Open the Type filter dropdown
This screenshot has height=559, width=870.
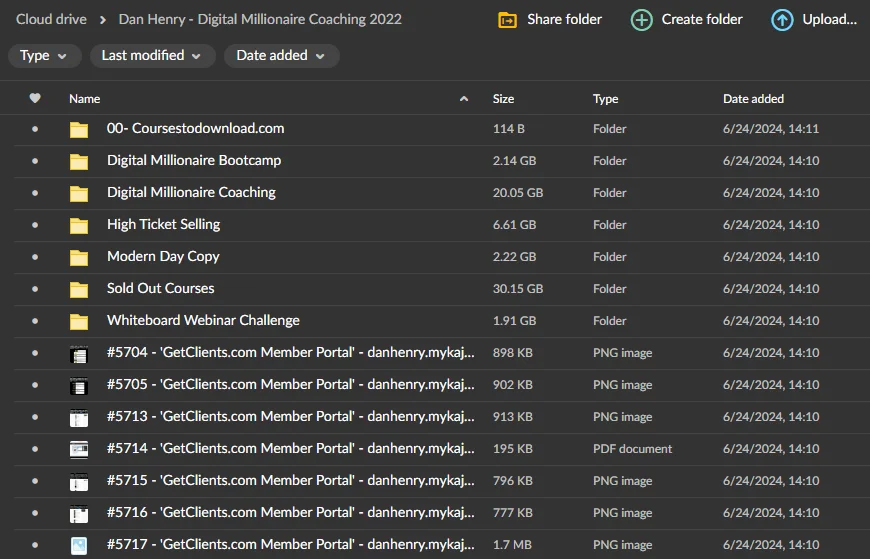[x=44, y=56]
